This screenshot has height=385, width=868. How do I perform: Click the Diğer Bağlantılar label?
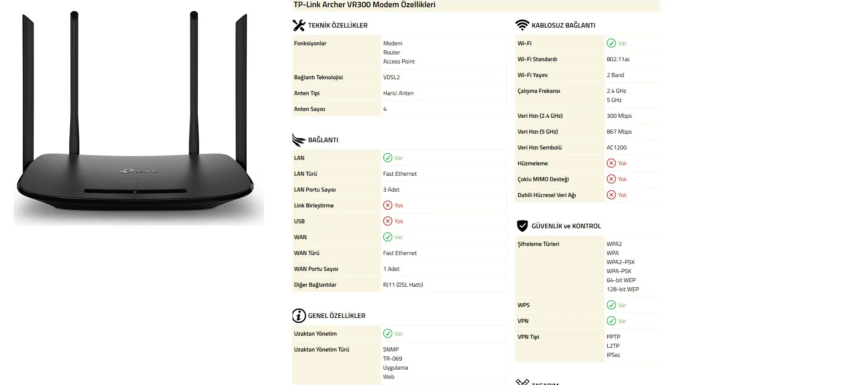pos(315,285)
